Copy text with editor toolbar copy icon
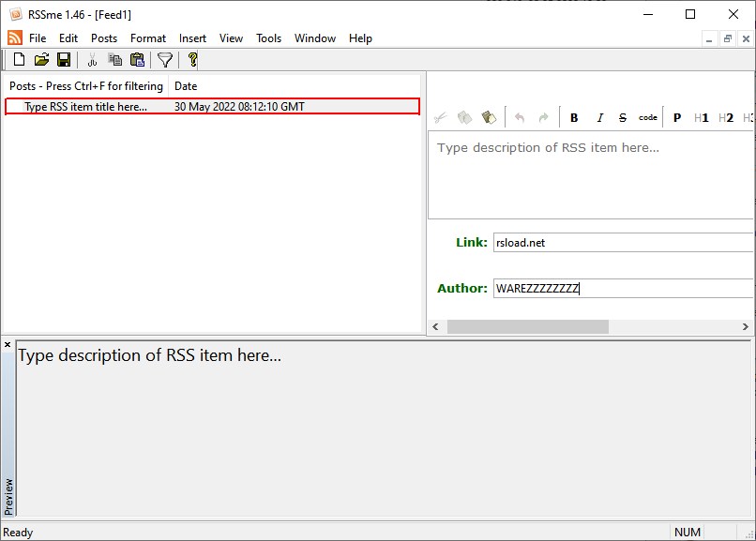Viewport: 756px width, 541px height. coord(464,117)
